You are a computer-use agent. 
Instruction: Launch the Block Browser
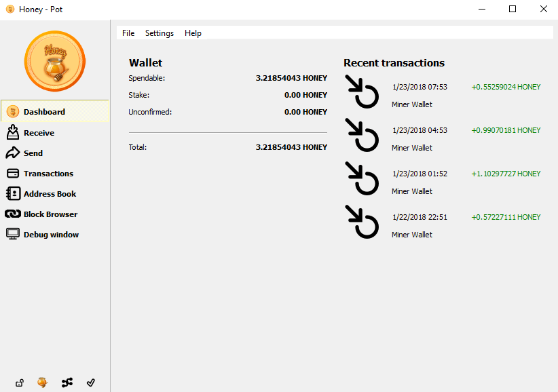pyautogui.click(x=50, y=214)
